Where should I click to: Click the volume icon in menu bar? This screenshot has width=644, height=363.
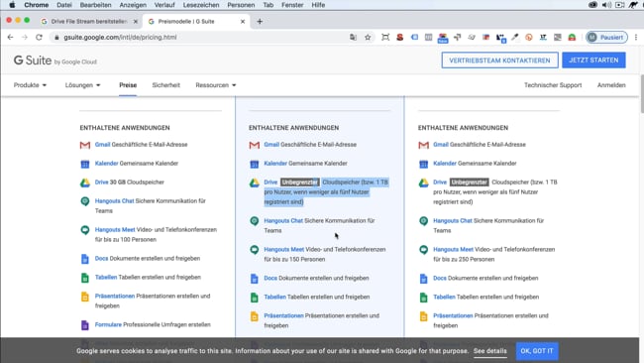click(x=605, y=5)
